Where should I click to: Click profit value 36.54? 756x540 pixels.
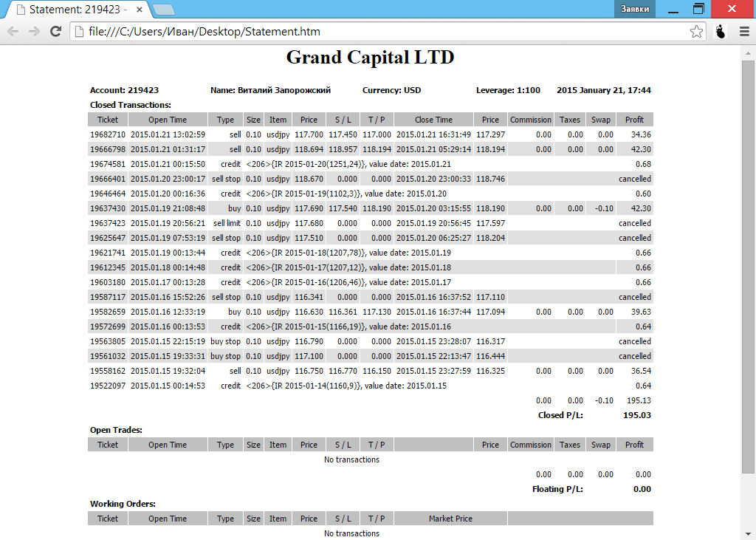[x=641, y=371]
